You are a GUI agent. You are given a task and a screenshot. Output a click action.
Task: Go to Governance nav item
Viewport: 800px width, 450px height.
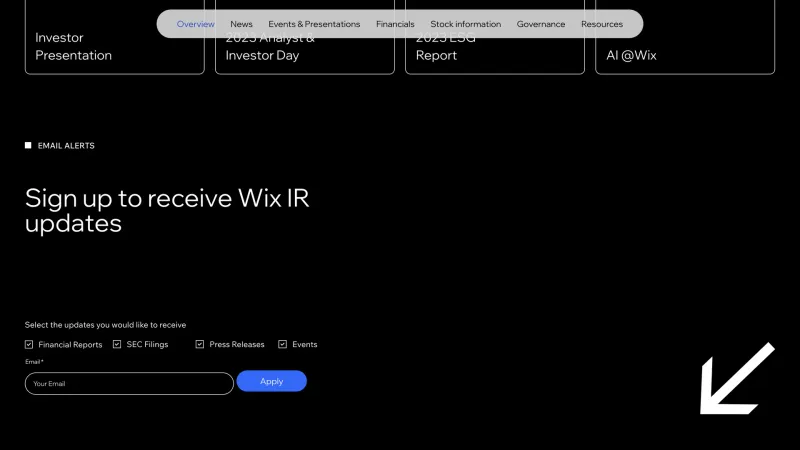tap(541, 24)
